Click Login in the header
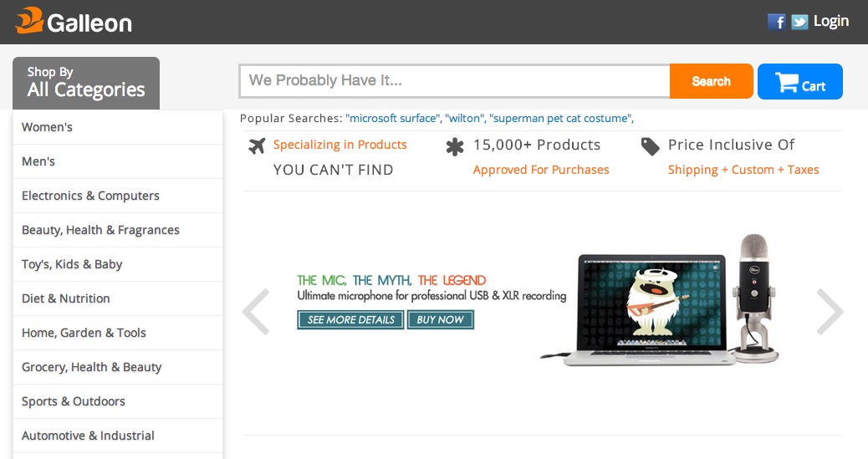 (831, 22)
